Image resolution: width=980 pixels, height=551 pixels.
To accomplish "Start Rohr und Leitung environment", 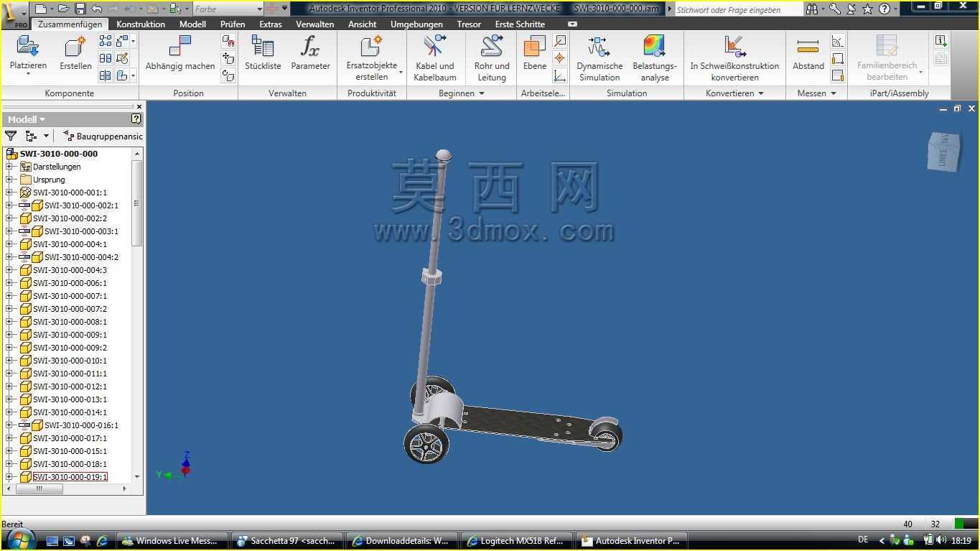I will point(492,59).
